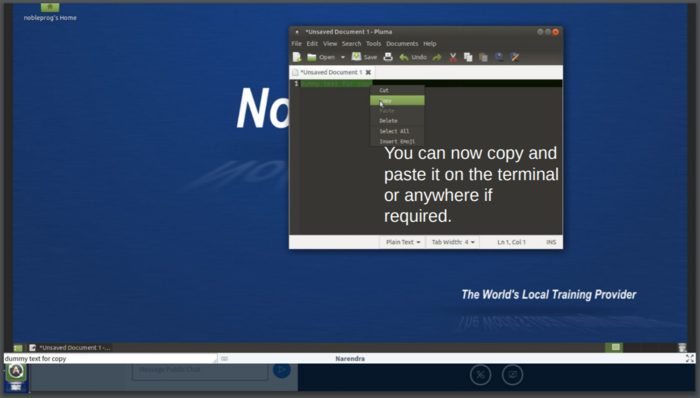Open the Help menu
The width and height of the screenshot is (700, 398).
(429, 44)
